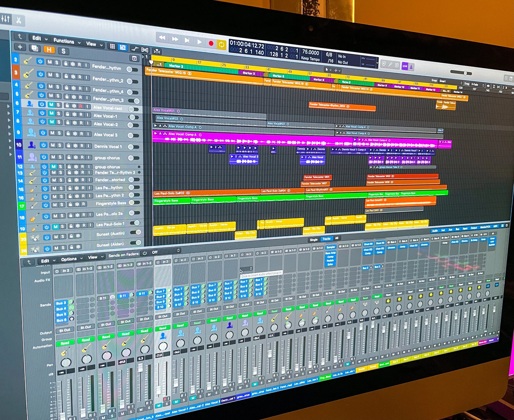Mute the Alex Vocal-1 track
This screenshot has height=420, width=514.
click(x=52, y=113)
